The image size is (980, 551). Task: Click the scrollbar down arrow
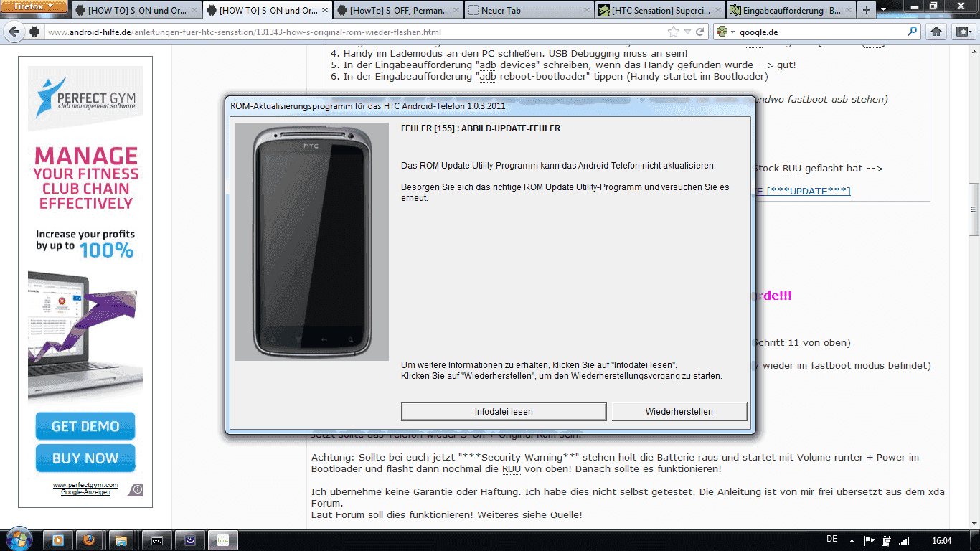click(x=974, y=523)
